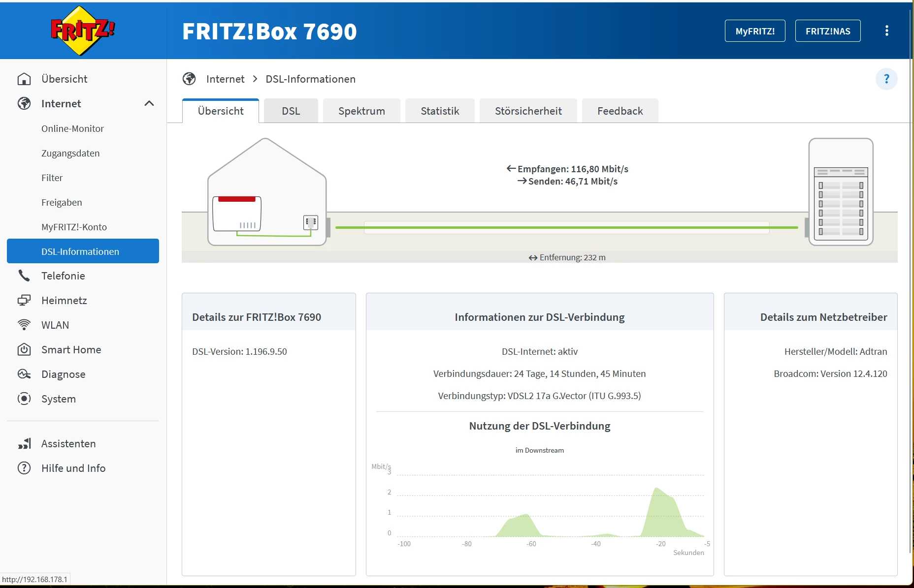The image size is (914, 588).
Task: Click the Details zur FRITZ!Box 7690 heading
Action: tap(257, 317)
